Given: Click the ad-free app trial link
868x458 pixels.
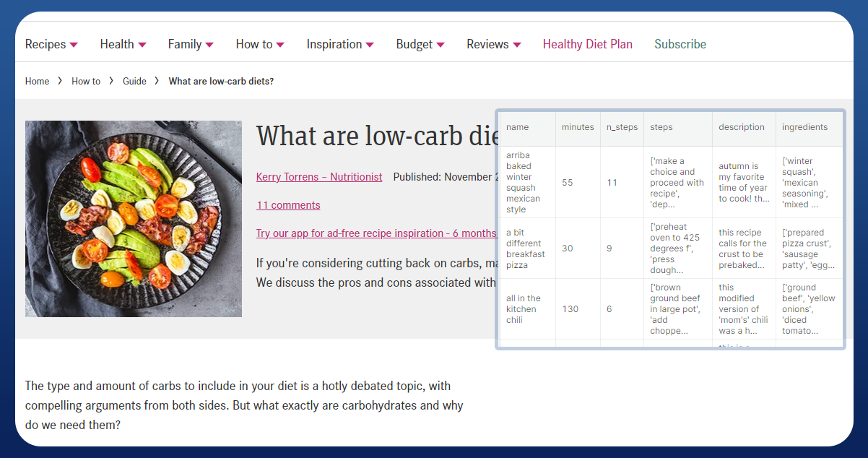Looking at the screenshot, I should pyautogui.click(x=376, y=233).
